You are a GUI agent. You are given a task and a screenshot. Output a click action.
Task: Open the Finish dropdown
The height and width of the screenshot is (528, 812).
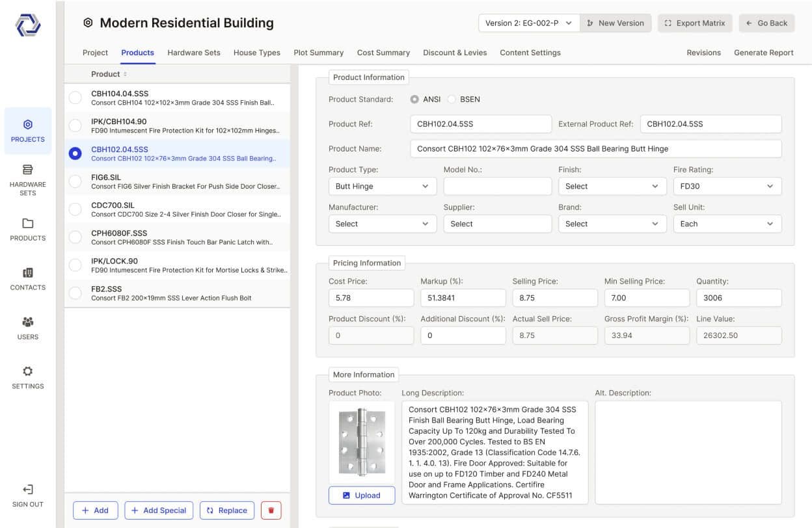click(x=612, y=186)
